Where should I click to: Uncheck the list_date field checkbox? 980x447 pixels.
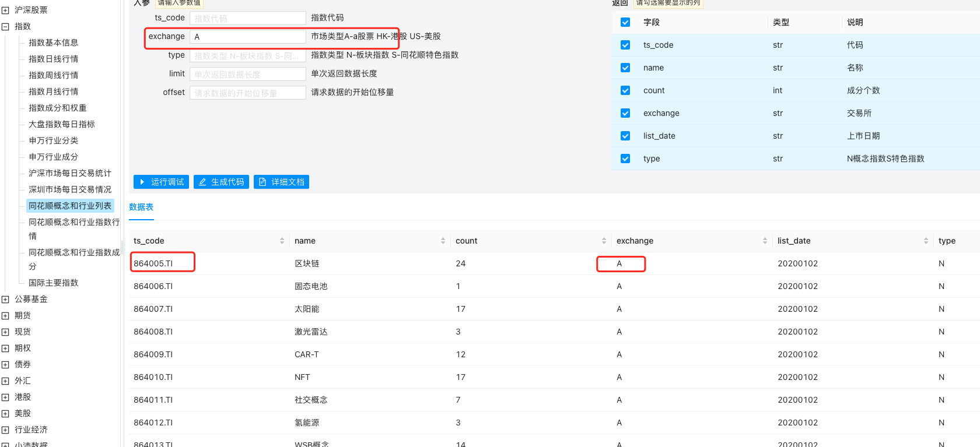625,136
